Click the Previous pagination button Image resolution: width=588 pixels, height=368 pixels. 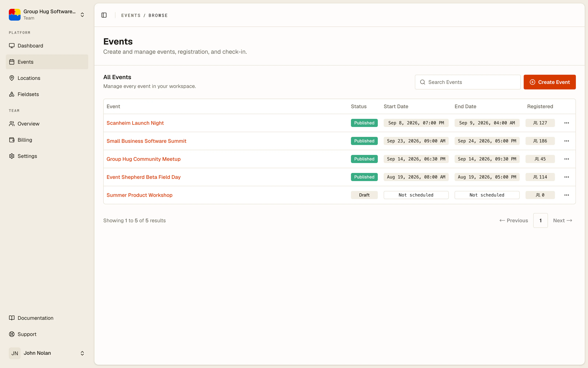click(514, 220)
